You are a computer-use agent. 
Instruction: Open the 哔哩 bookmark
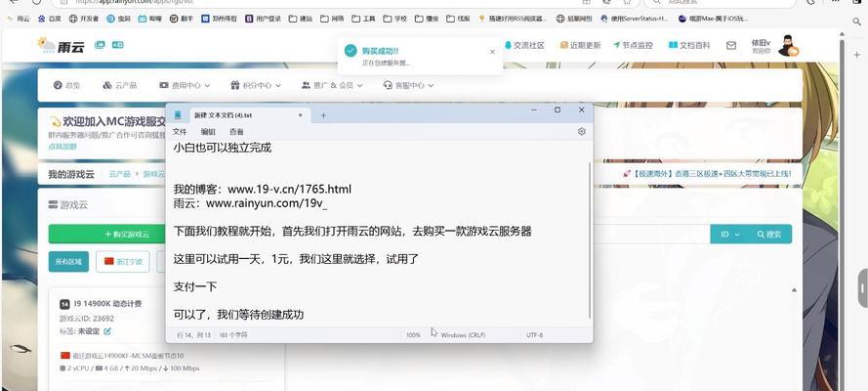pyautogui.click(x=150, y=19)
